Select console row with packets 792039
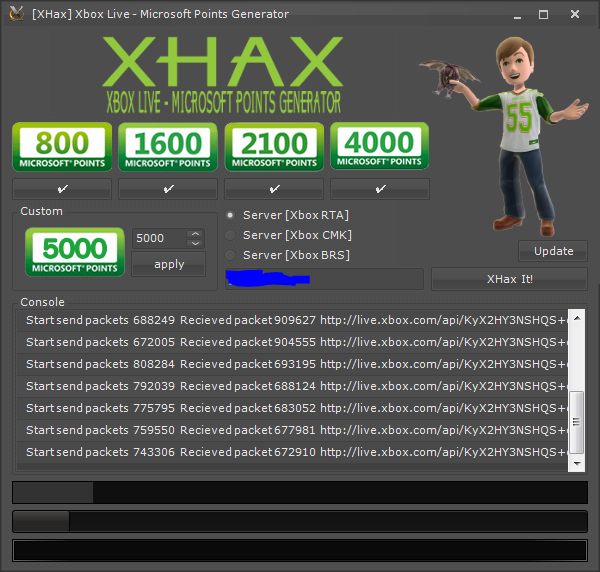The image size is (600, 572). 293,386
